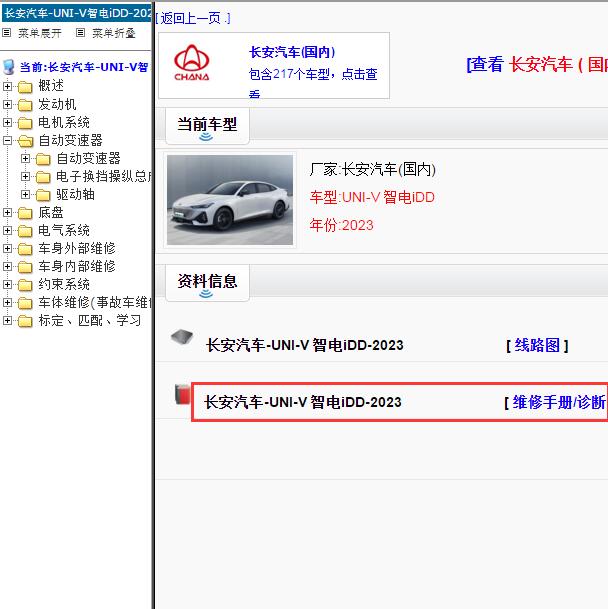Open the 线路图 link
The height and width of the screenshot is (609, 608).
click(x=537, y=345)
